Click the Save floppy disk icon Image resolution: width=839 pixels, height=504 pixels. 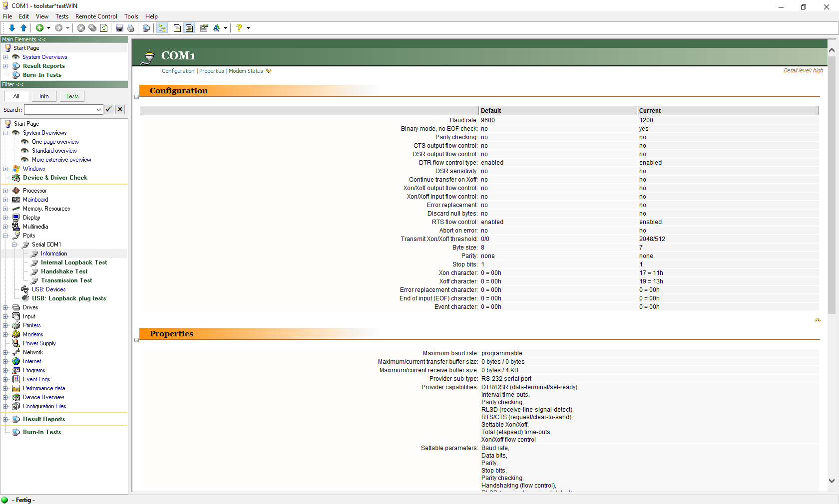click(119, 28)
